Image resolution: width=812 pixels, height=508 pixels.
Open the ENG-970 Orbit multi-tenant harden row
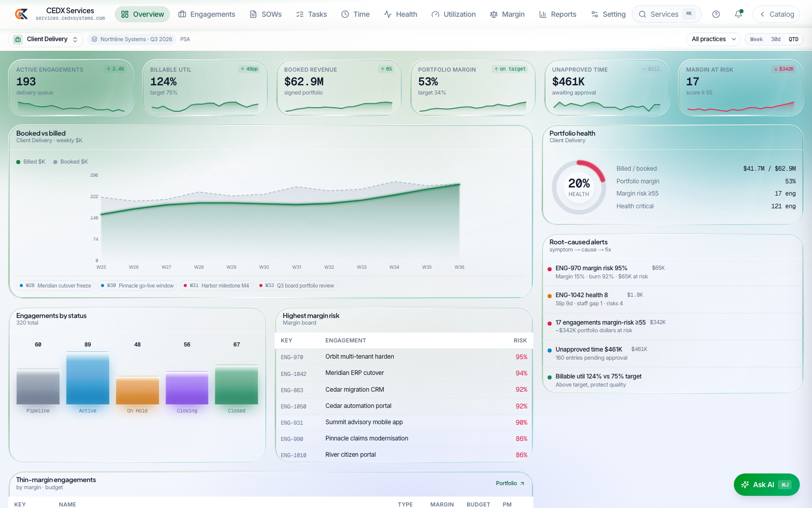[404, 357]
